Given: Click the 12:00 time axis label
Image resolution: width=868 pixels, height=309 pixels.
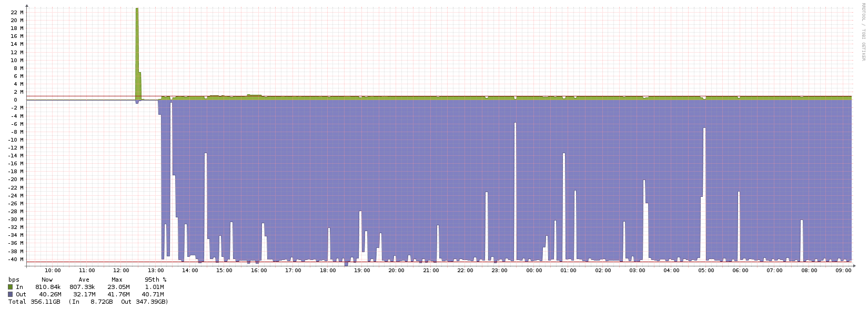Looking at the screenshot, I should (x=121, y=271).
